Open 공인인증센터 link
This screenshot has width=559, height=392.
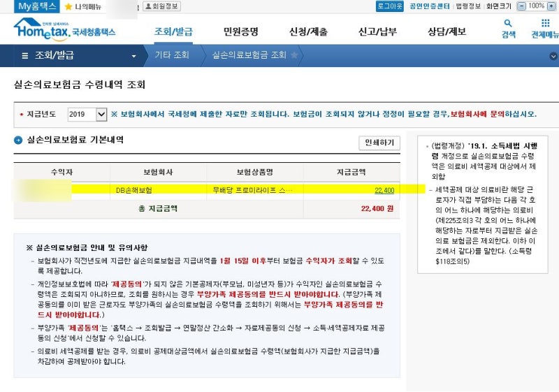430,6
